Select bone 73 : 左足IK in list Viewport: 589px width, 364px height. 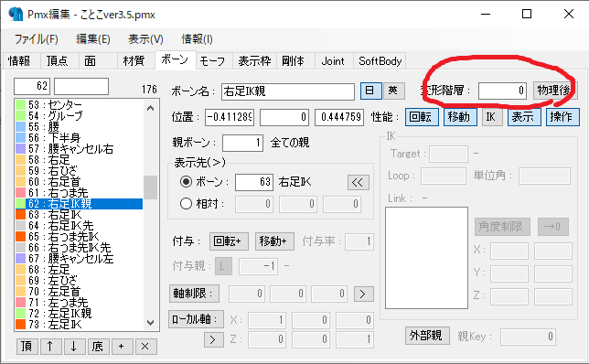pyautogui.click(x=79, y=324)
